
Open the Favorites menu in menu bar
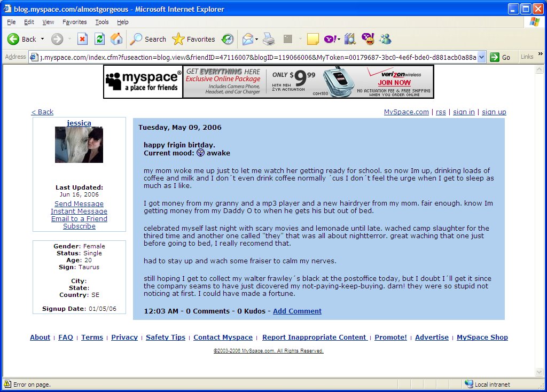point(75,22)
